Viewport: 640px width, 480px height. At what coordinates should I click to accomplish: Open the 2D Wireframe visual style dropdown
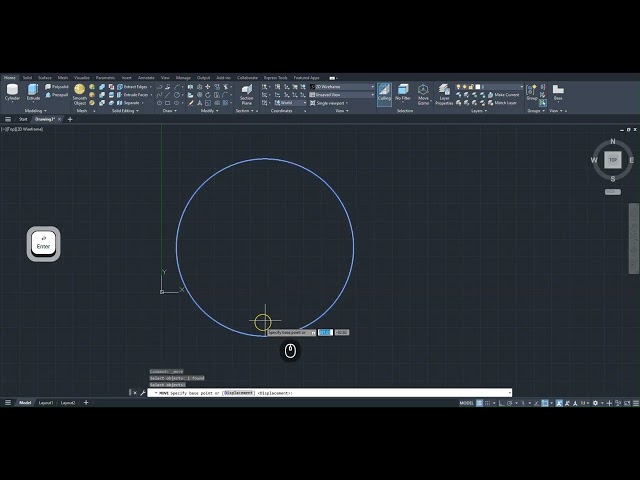click(x=342, y=87)
